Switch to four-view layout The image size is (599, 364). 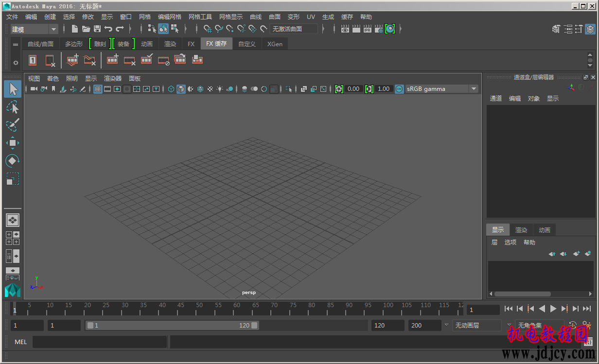pyautogui.click(x=13, y=238)
